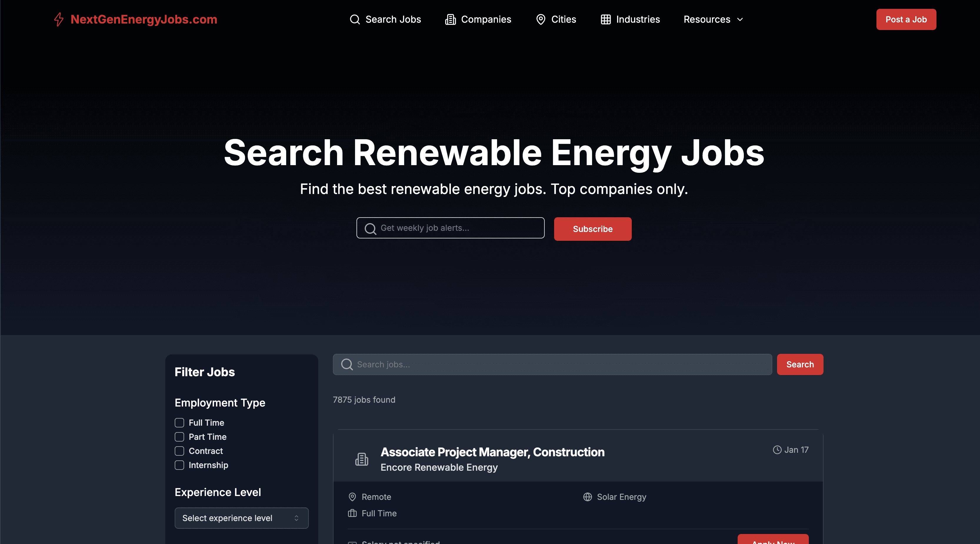Open the Industries navigation item
This screenshot has width=980, height=544.
[x=630, y=19]
